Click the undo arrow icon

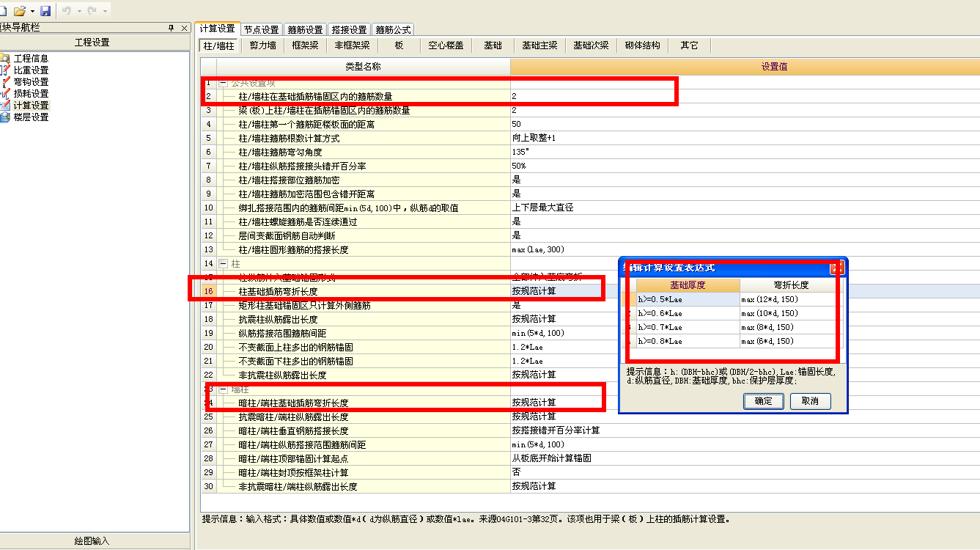click(67, 11)
